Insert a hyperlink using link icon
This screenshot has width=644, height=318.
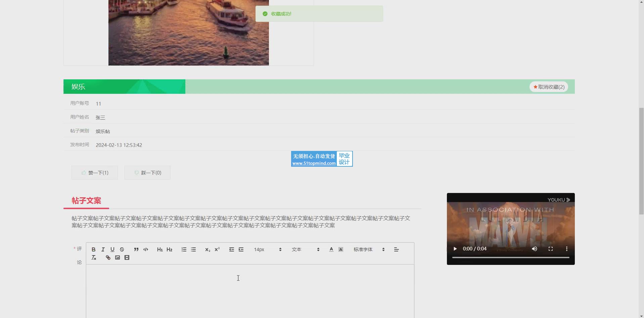coord(108,258)
